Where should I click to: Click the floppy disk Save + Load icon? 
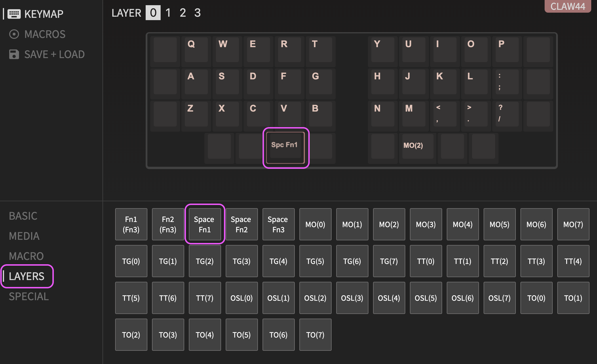(14, 54)
